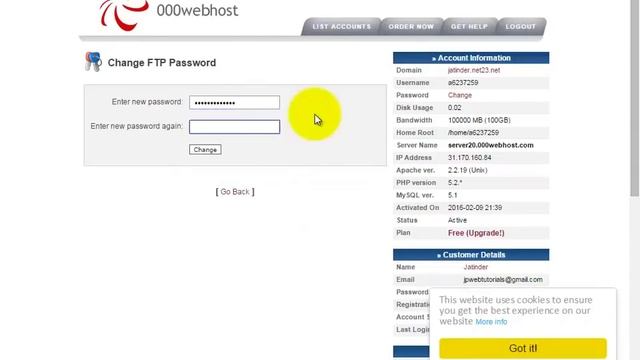Click the Jatinder name link

[x=476, y=267]
